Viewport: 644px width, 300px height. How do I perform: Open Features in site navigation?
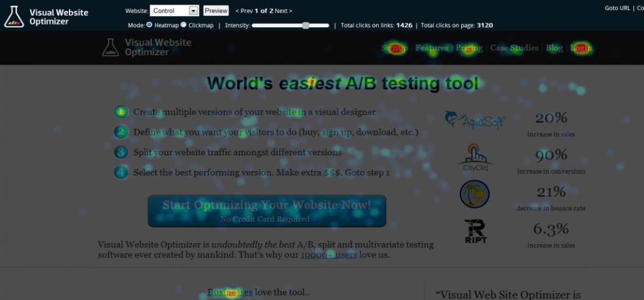(x=432, y=48)
